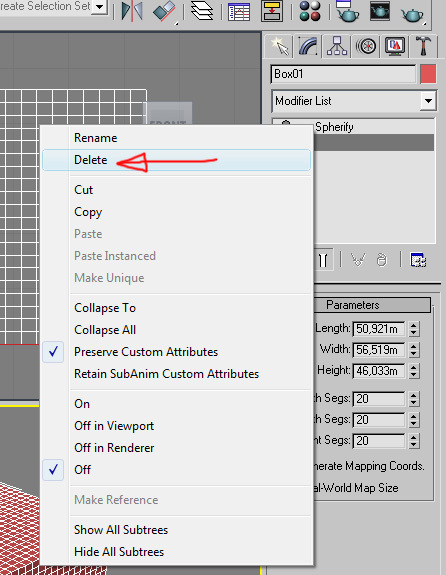
Task: Switch to Modify panel tab
Action: [x=308, y=47]
